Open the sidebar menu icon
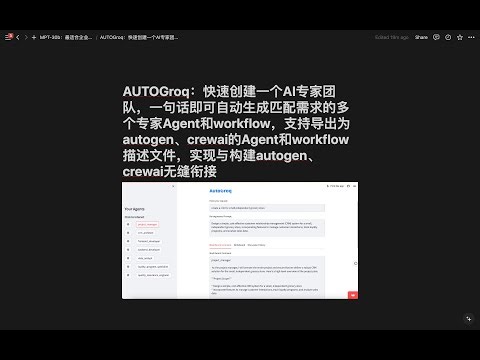The width and height of the screenshot is (480, 360). coord(9,37)
